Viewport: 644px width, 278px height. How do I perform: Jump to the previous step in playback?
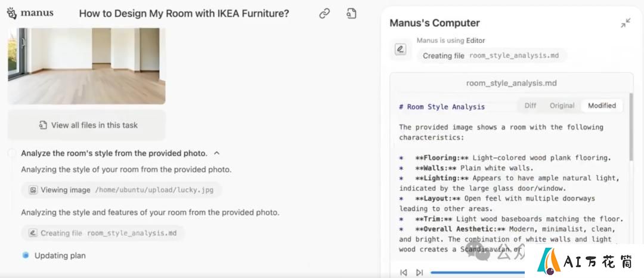coord(404,273)
